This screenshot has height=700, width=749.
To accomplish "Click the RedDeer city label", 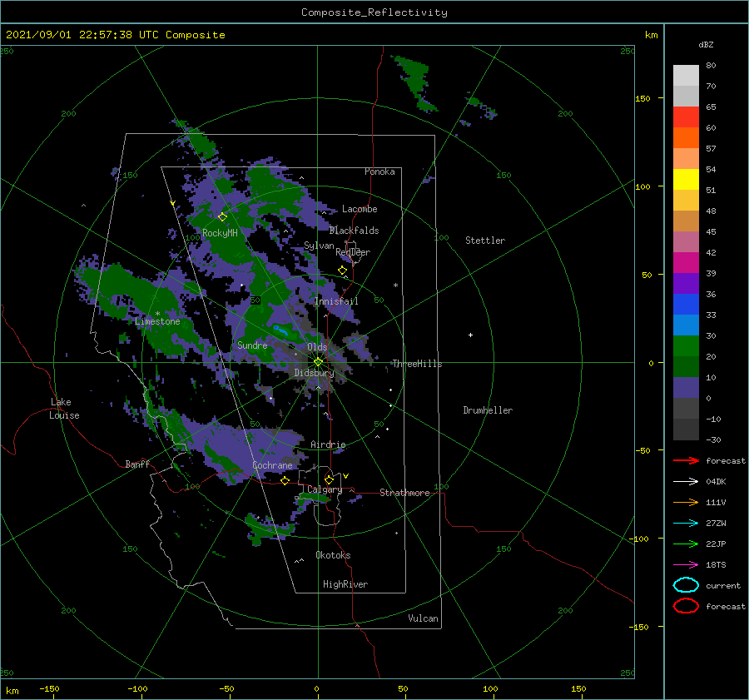I will pos(353,252).
